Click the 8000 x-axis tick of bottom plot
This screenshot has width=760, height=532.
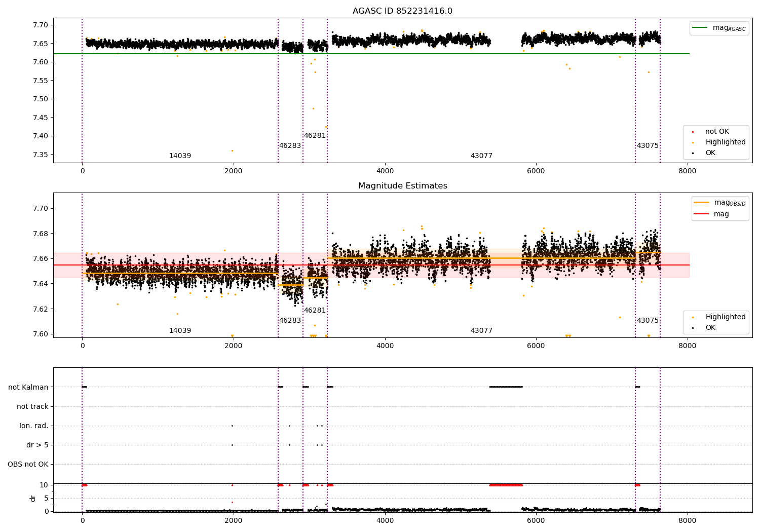pos(687,520)
